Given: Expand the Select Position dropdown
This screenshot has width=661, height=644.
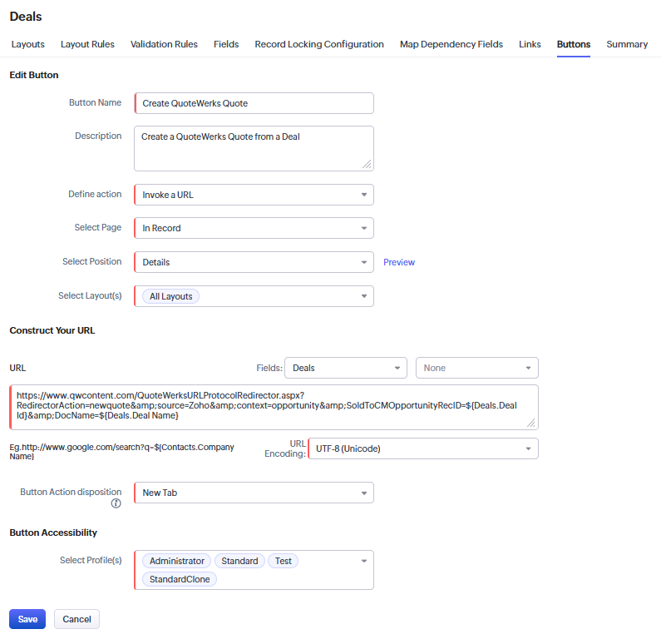Looking at the screenshot, I should pyautogui.click(x=254, y=262).
